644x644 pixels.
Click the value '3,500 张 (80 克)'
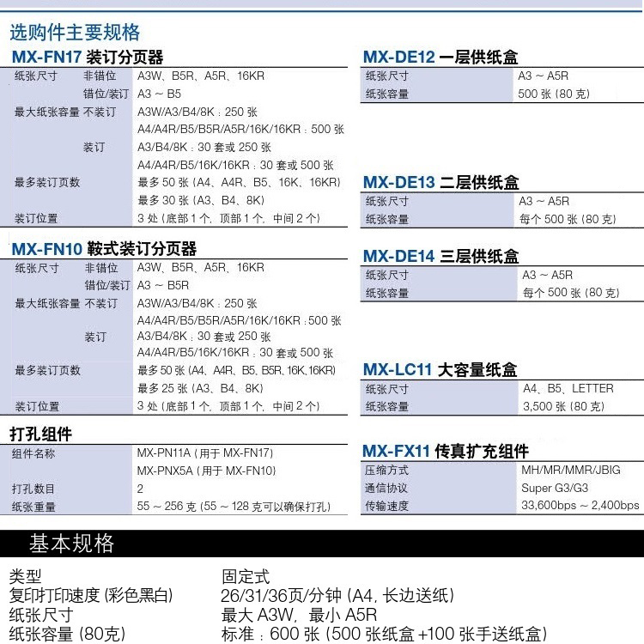[x=563, y=406]
